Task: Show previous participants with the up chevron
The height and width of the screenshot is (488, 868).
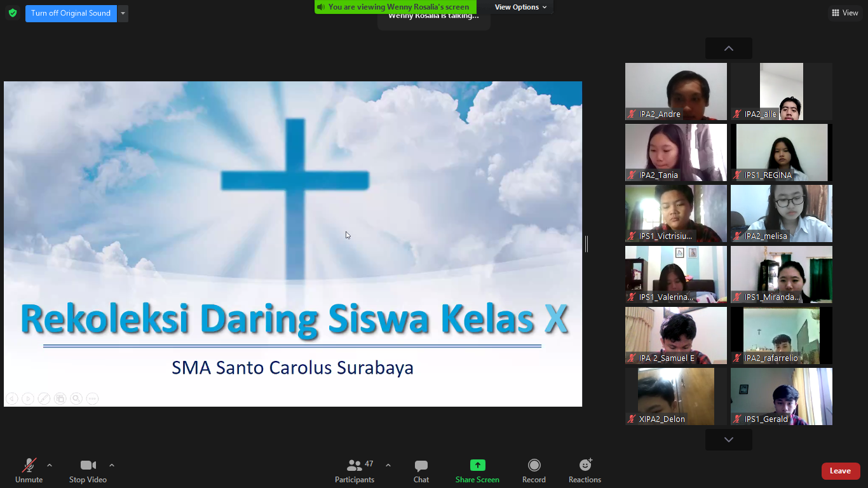Action: 729,48
